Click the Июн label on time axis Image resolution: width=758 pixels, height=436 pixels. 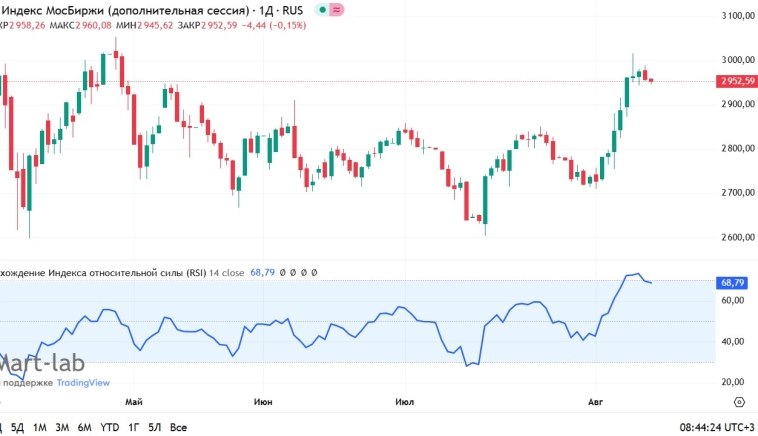point(263,402)
